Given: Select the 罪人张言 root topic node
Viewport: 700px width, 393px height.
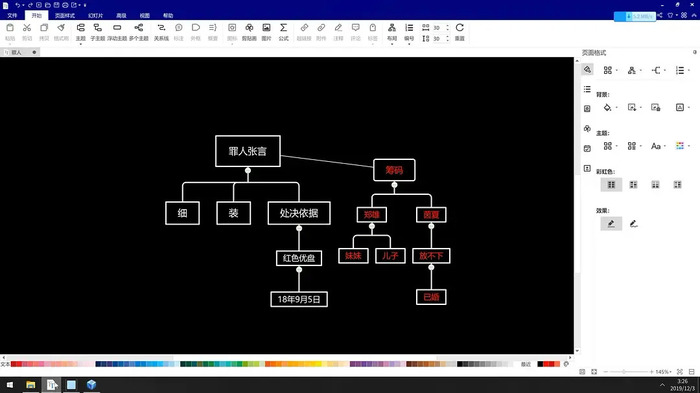Looking at the screenshot, I should pos(248,151).
